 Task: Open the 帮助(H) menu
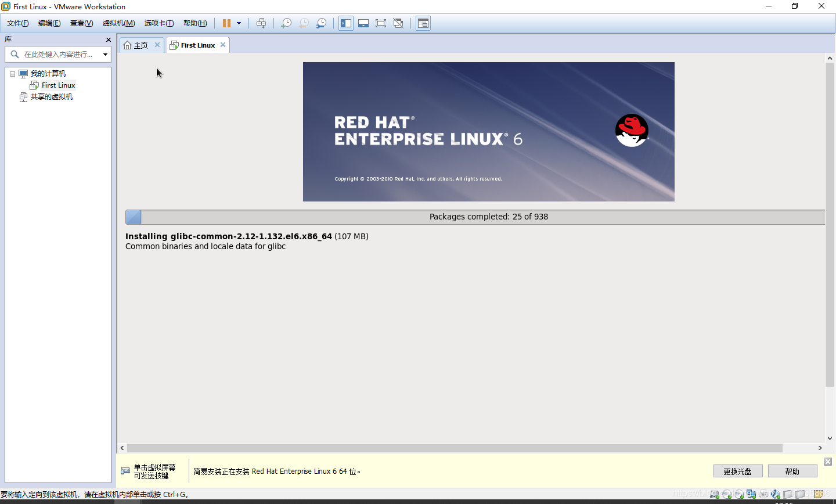[195, 23]
